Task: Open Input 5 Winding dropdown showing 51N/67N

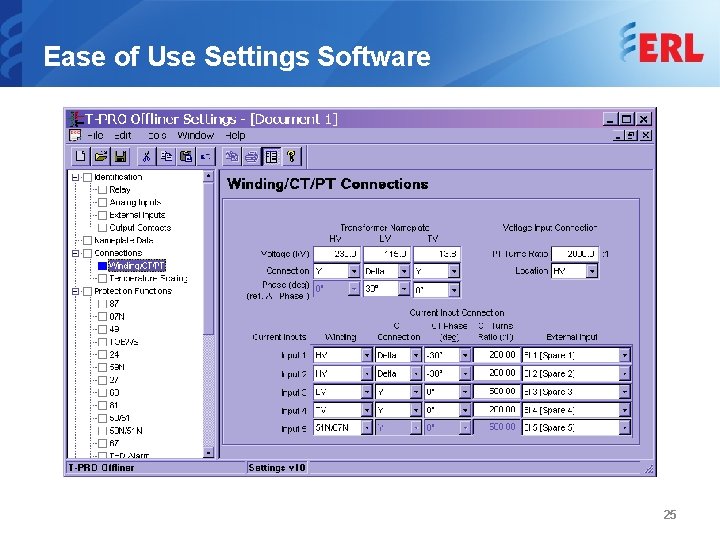Action: 366,428
